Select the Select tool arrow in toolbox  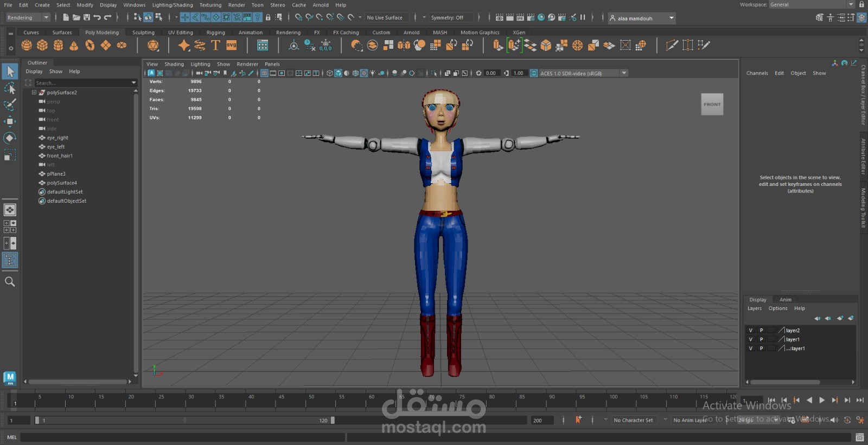[x=10, y=71]
